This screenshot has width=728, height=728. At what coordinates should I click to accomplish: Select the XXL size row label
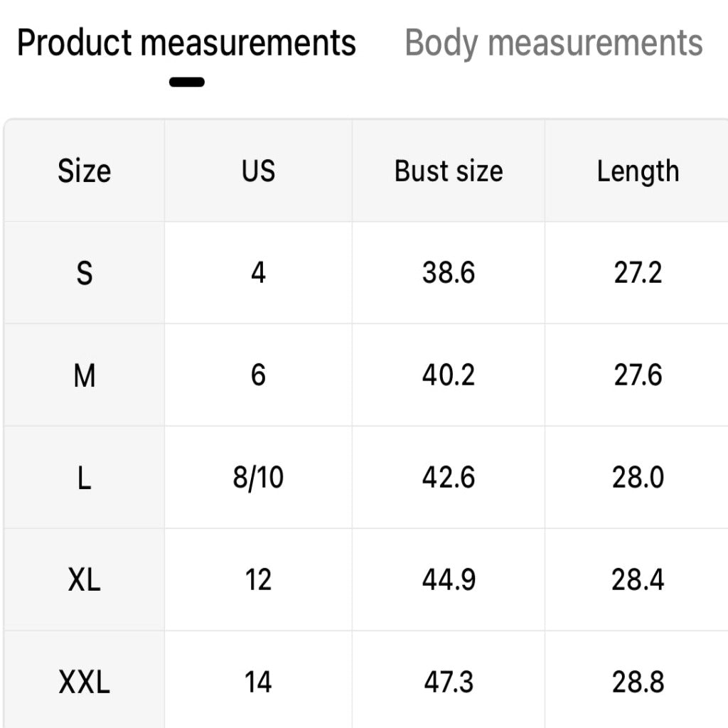click(x=85, y=682)
